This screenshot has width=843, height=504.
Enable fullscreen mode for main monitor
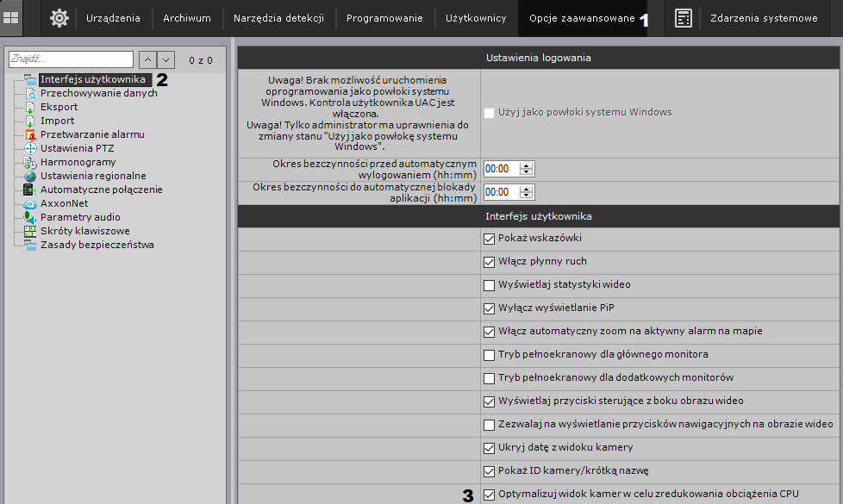pyautogui.click(x=489, y=355)
